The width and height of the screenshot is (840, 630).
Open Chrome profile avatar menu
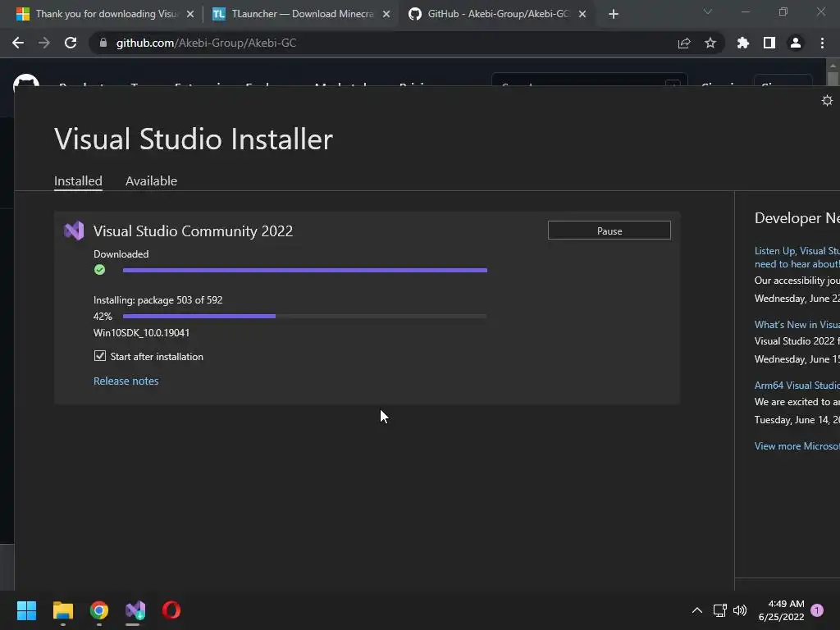point(796,43)
